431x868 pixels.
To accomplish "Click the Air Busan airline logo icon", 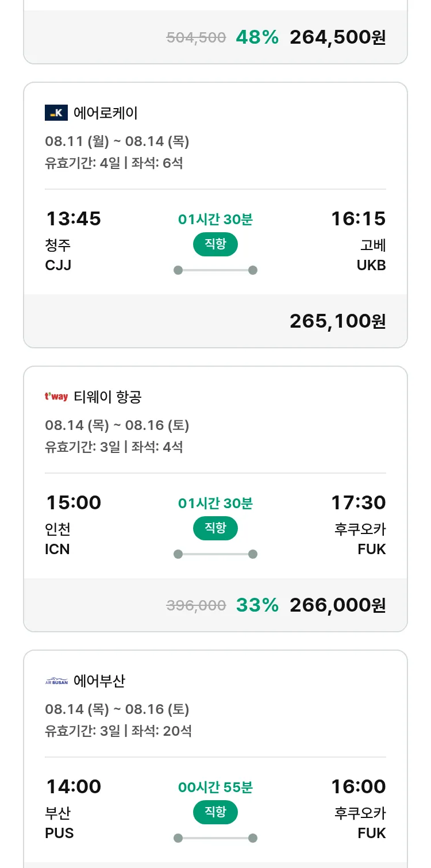I will 56,681.
